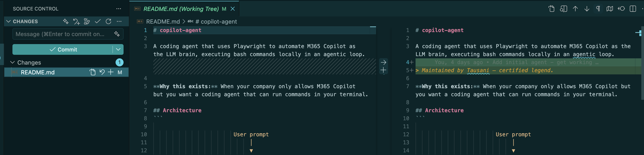Screen dimensions: 644x155
Task: Stage README.md with the plus icon
Action: pyautogui.click(x=111, y=72)
